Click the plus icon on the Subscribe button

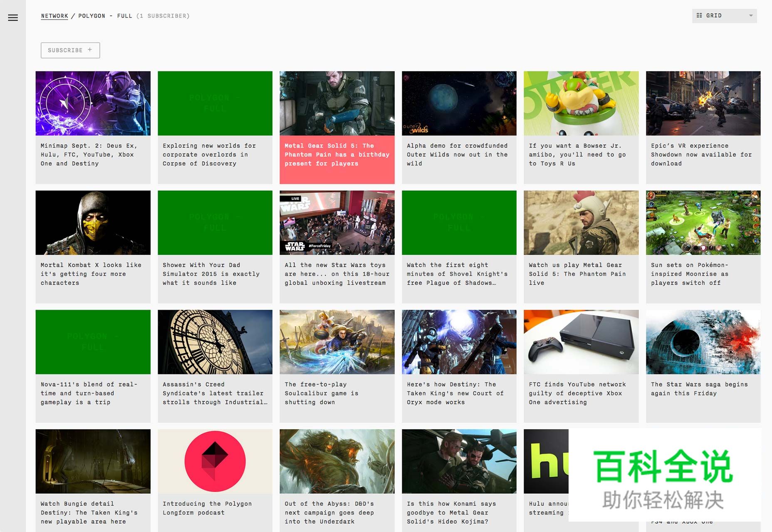[x=90, y=50]
